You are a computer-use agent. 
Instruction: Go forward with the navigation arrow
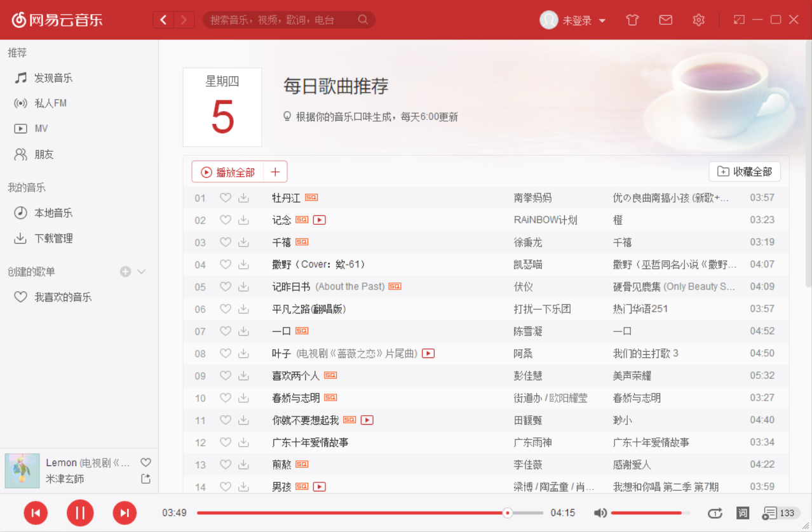184,20
